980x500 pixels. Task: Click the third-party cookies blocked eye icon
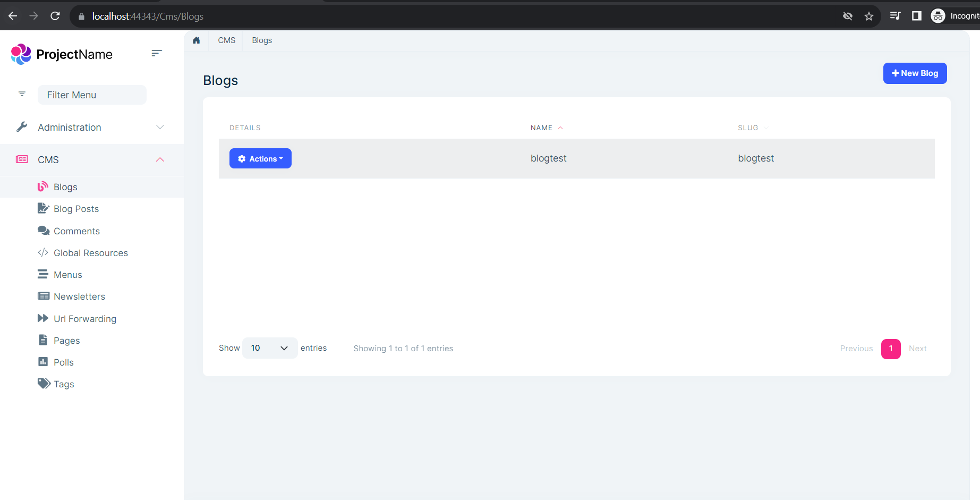[848, 16]
